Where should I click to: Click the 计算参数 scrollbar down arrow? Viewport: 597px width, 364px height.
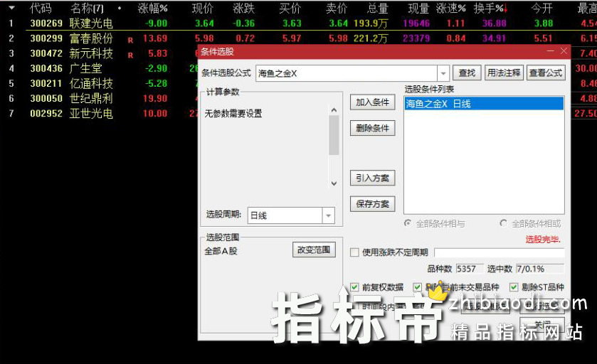pos(334,183)
